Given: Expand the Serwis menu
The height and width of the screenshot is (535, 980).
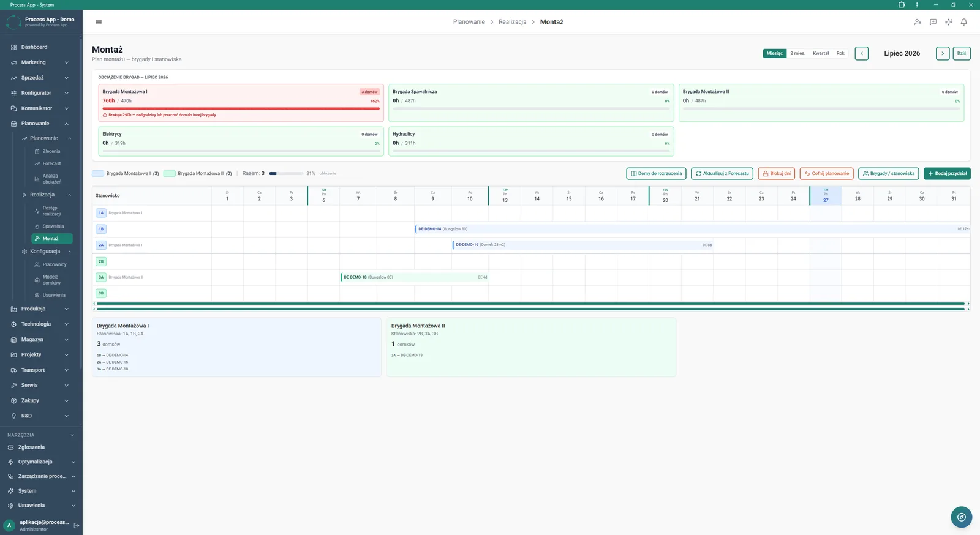Looking at the screenshot, I should point(41,386).
